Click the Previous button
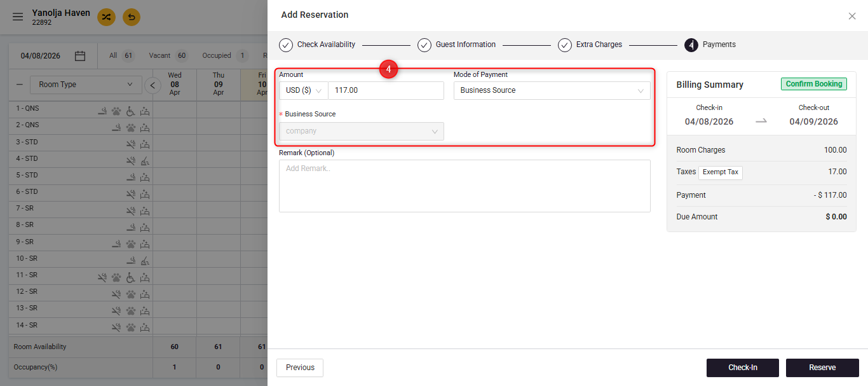868x386 pixels. [x=300, y=368]
